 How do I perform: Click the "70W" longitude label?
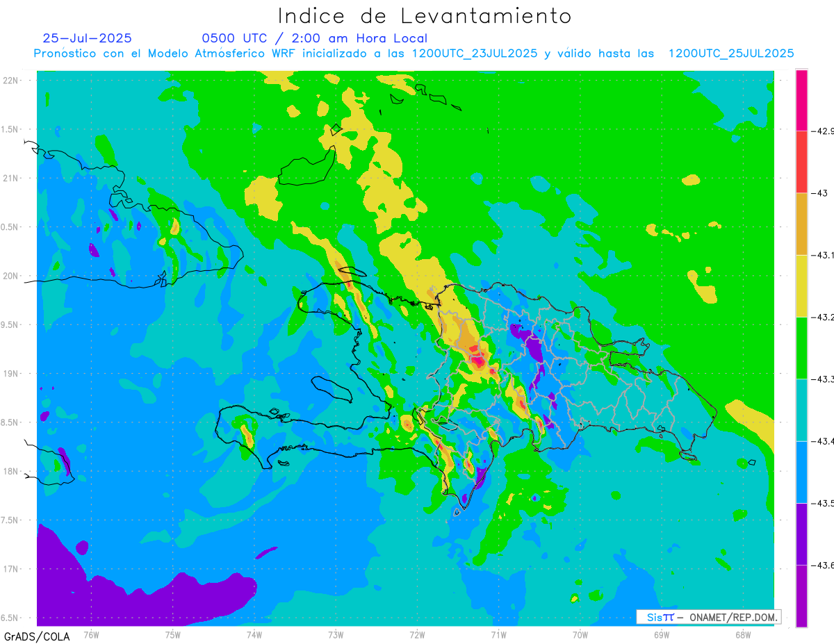pos(580,634)
